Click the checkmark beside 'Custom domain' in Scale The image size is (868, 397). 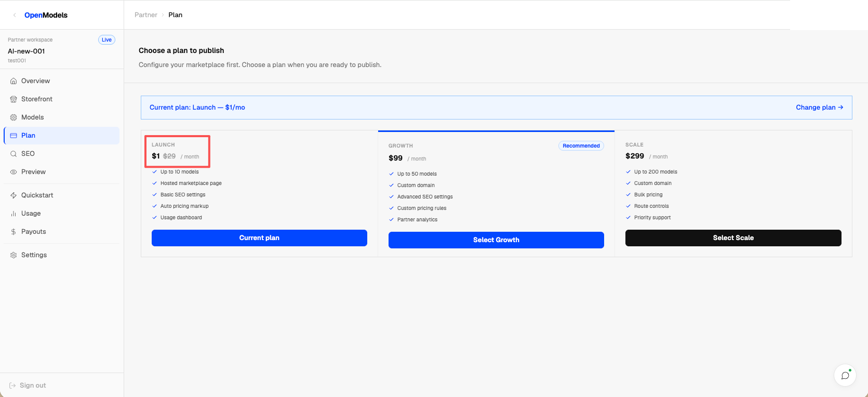pos(629,183)
